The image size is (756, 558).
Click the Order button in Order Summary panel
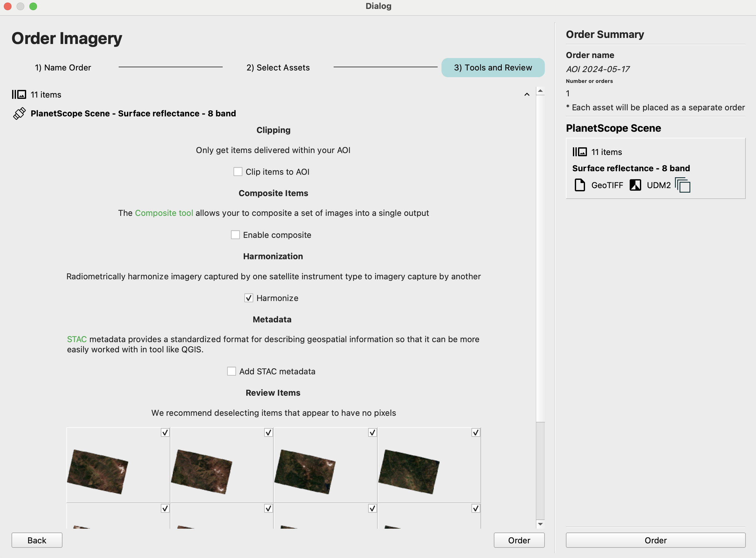[656, 540]
